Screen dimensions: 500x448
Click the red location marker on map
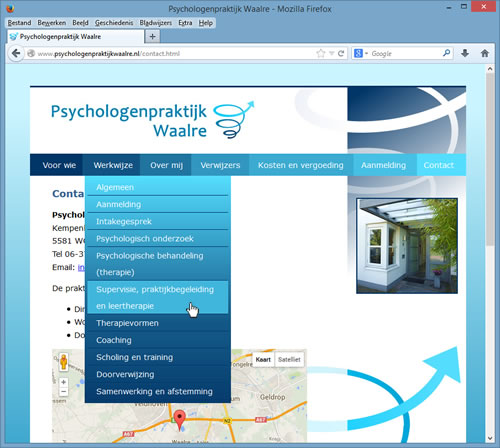tap(179, 420)
